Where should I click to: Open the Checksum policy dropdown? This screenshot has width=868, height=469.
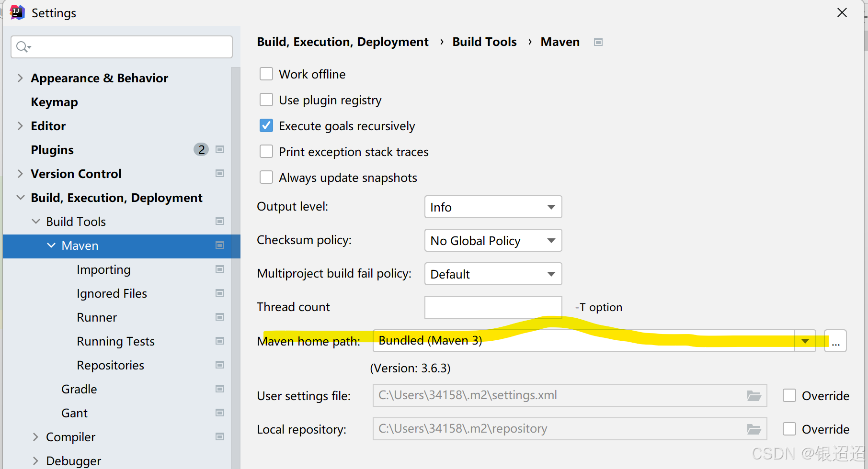click(493, 241)
